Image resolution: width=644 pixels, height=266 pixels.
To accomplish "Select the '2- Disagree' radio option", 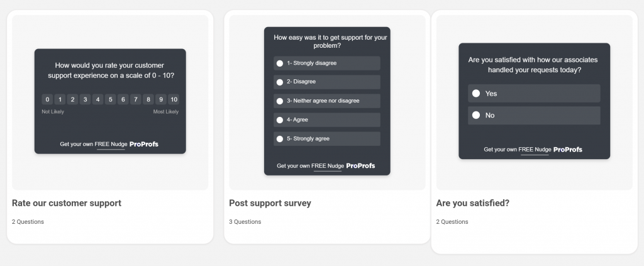I will (x=279, y=82).
